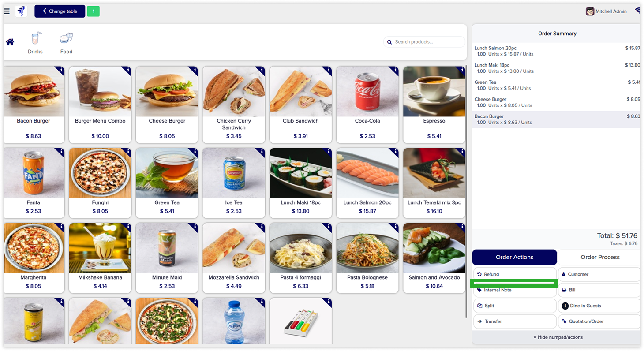644x351 pixels.
Task: Collapse the panel using Hide numpad/actions
Action: [x=558, y=337]
